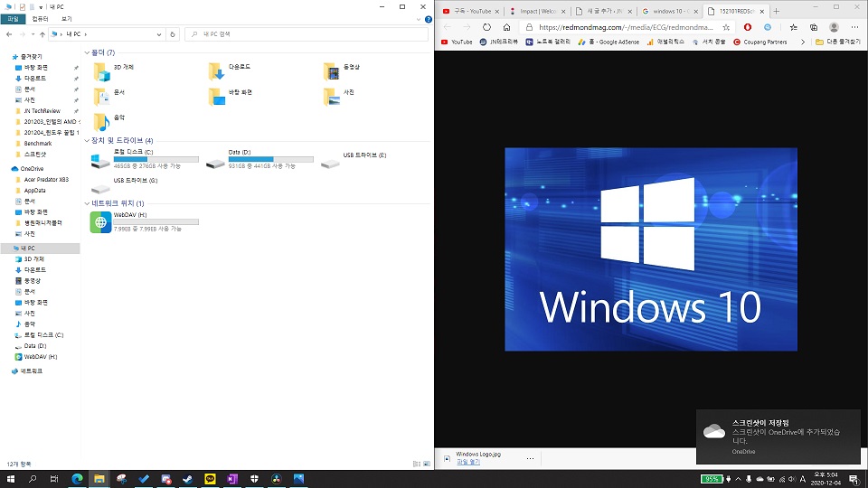Screen dimensions: 868x488
Task: Click the 내 PC 검색 search field
Action: [x=307, y=34]
